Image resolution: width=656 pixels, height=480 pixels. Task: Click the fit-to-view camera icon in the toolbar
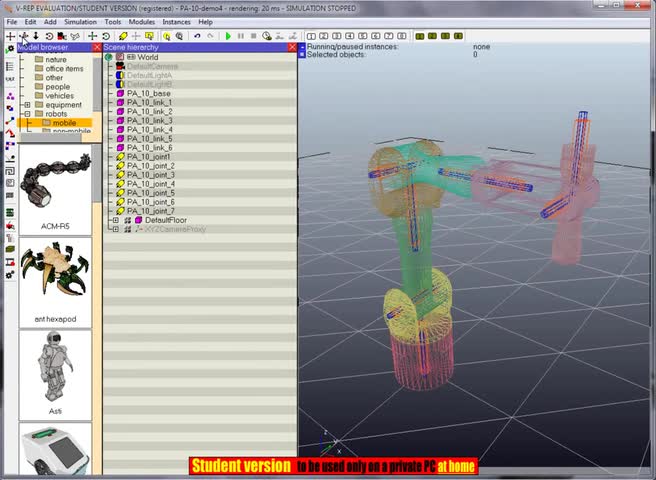coord(62,36)
